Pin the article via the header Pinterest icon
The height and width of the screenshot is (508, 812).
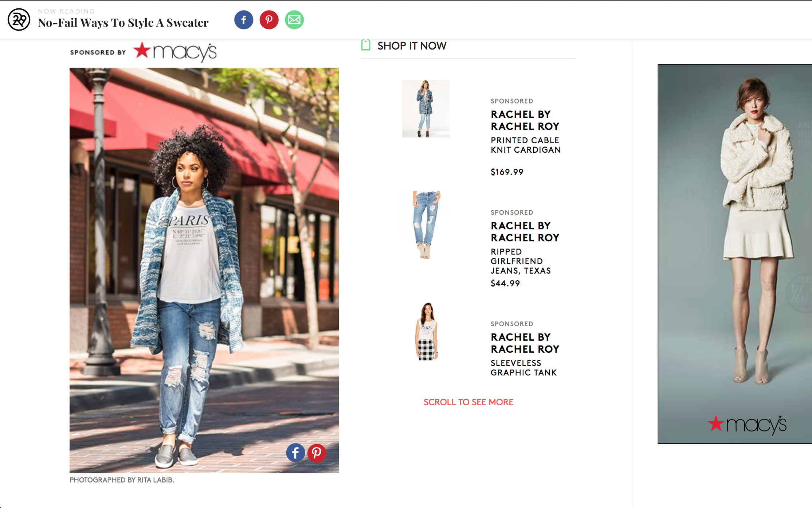[269, 20]
